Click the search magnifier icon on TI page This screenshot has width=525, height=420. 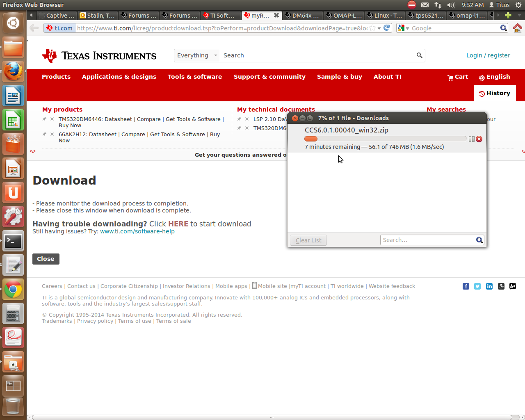pyautogui.click(x=419, y=55)
